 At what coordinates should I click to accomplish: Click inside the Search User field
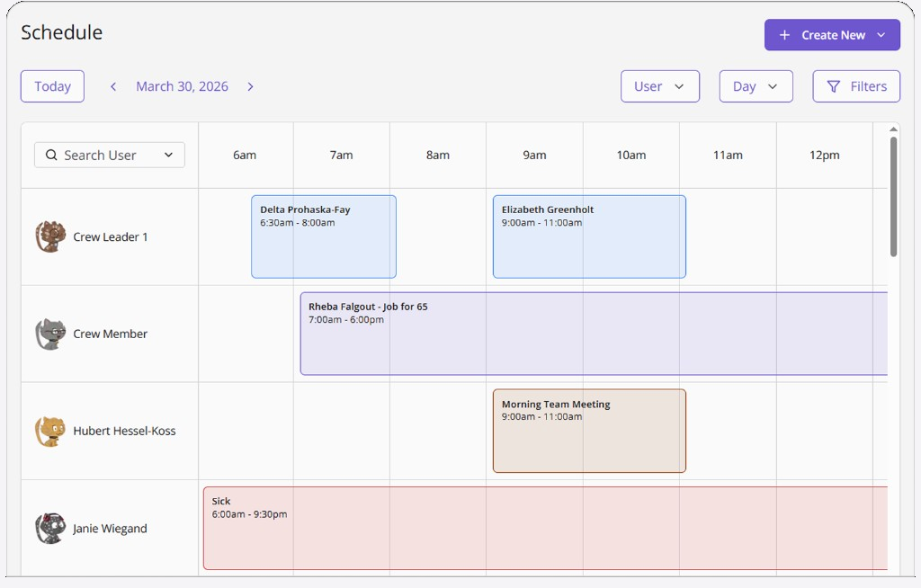click(x=103, y=155)
